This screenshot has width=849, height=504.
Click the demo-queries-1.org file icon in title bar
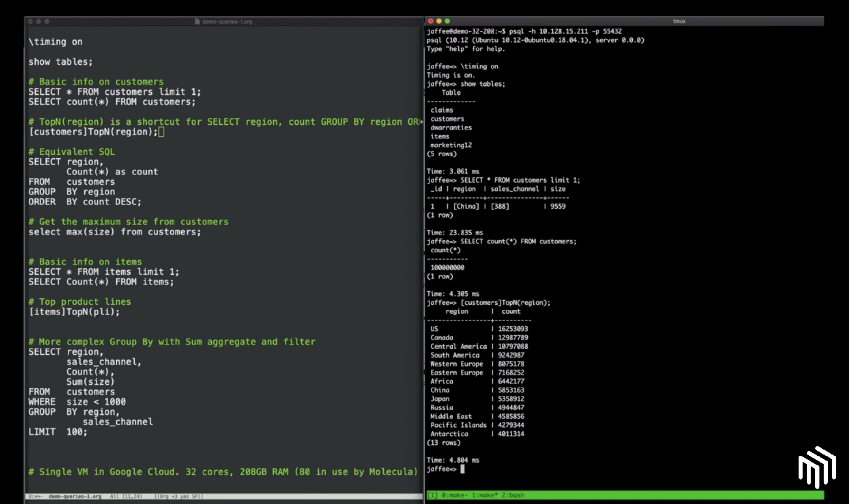[197, 22]
